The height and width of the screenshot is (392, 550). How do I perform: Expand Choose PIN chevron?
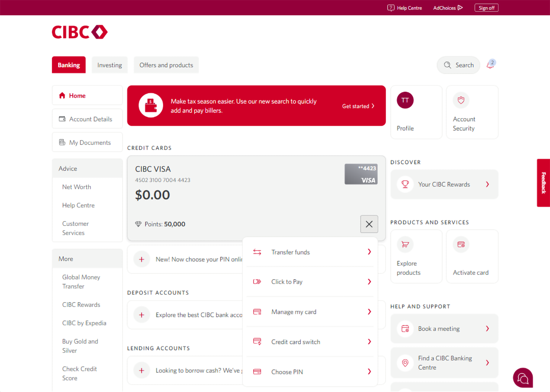click(x=369, y=371)
